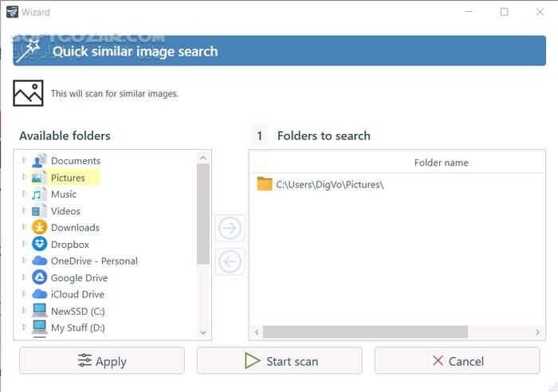Expand the OneDrive - Personal tree node

point(24,260)
